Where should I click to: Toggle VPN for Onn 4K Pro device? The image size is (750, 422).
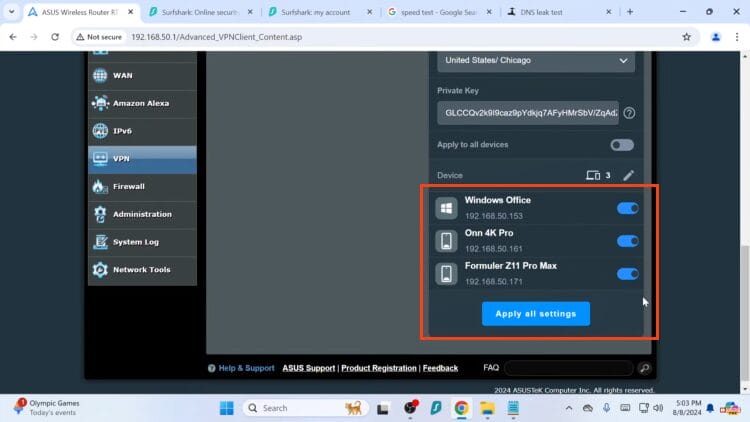628,241
